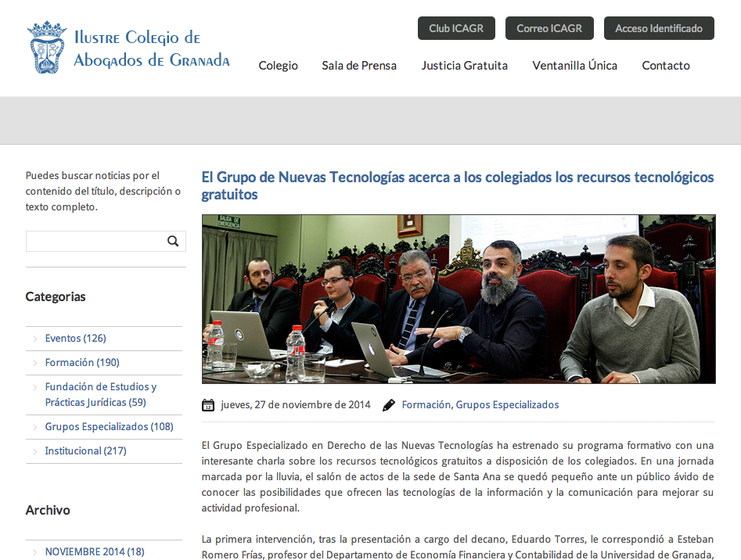Screen dimensions: 741x560
Task: Click Grupos Especializados tag under the photo
Action: [x=507, y=404]
